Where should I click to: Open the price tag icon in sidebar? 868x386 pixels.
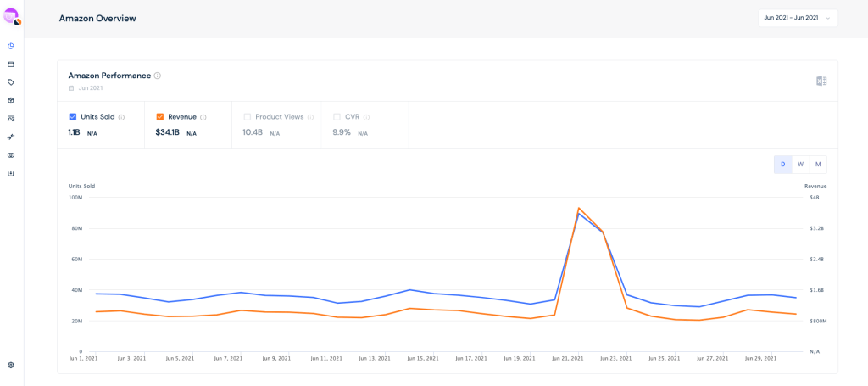[10, 82]
